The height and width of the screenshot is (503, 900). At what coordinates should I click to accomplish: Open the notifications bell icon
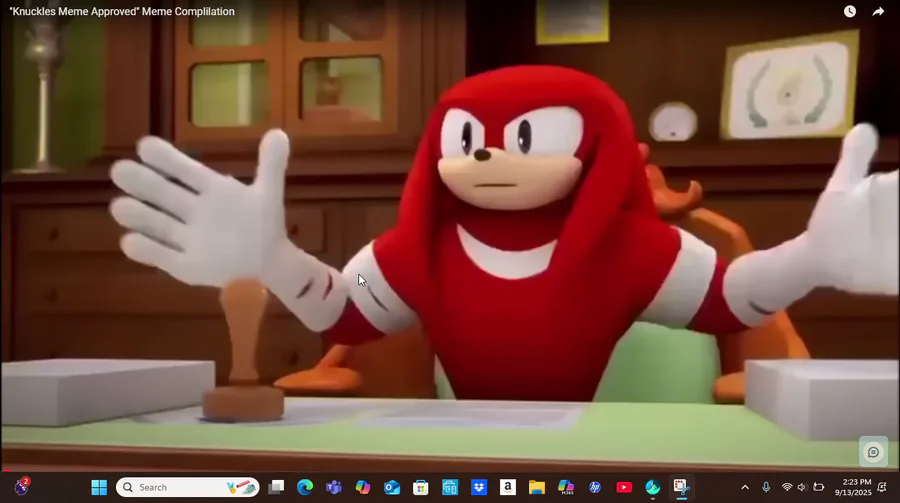(x=882, y=487)
